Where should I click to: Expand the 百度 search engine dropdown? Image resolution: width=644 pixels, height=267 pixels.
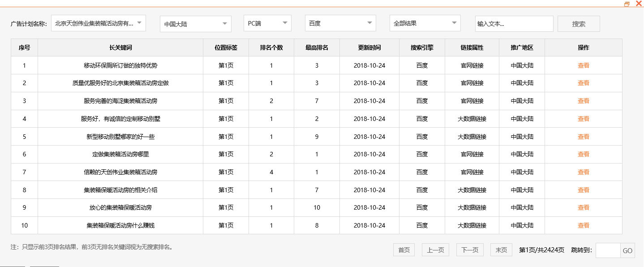click(340, 23)
